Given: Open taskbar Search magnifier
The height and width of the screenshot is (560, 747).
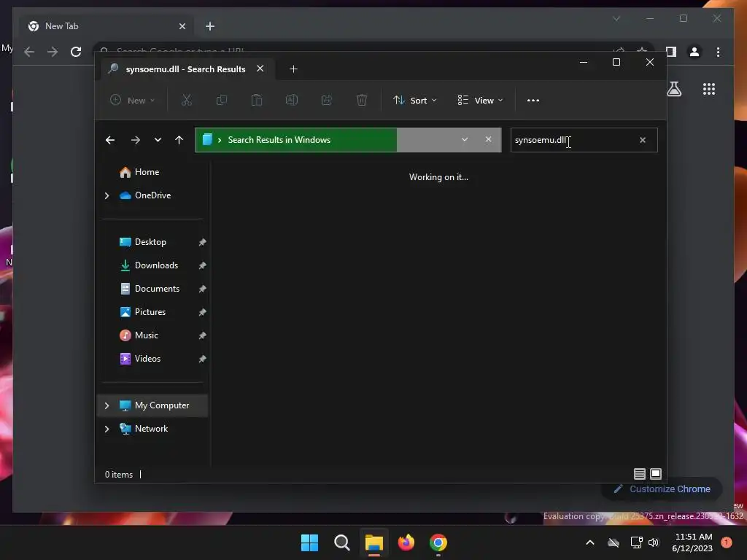Looking at the screenshot, I should [x=341, y=542].
